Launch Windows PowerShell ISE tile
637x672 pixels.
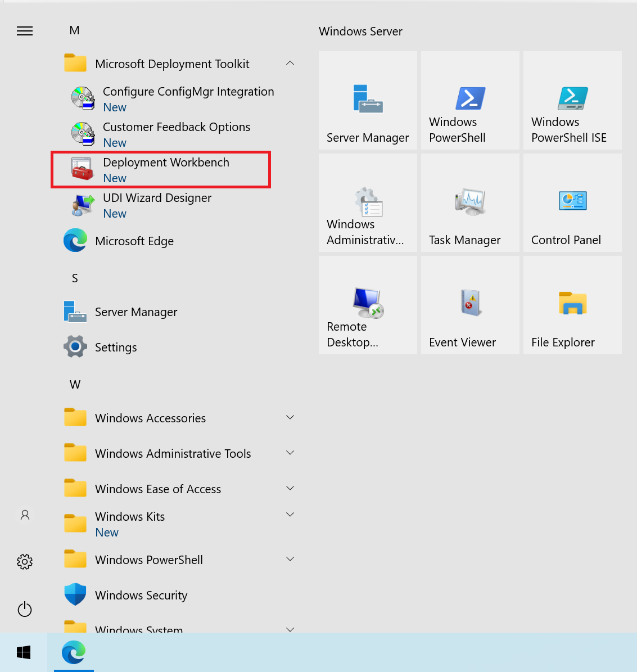coord(572,100)
